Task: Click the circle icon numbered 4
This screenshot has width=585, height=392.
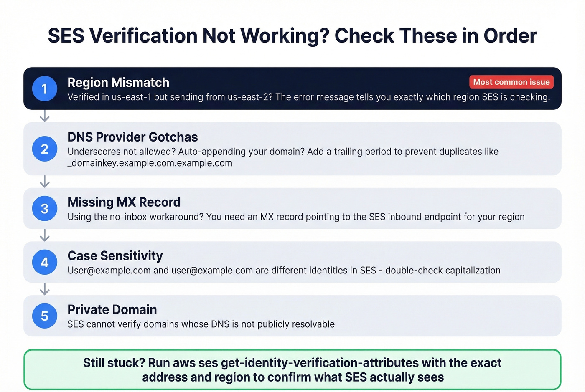Action: (44, 262)
